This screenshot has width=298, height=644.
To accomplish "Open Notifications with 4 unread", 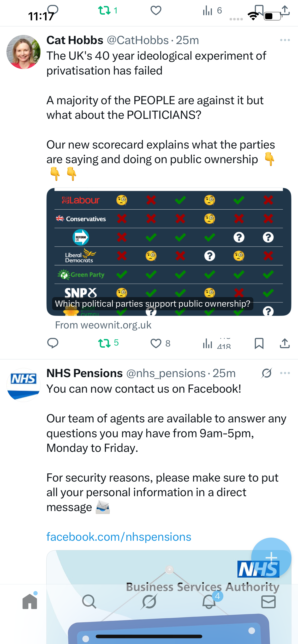I will 209,602.
